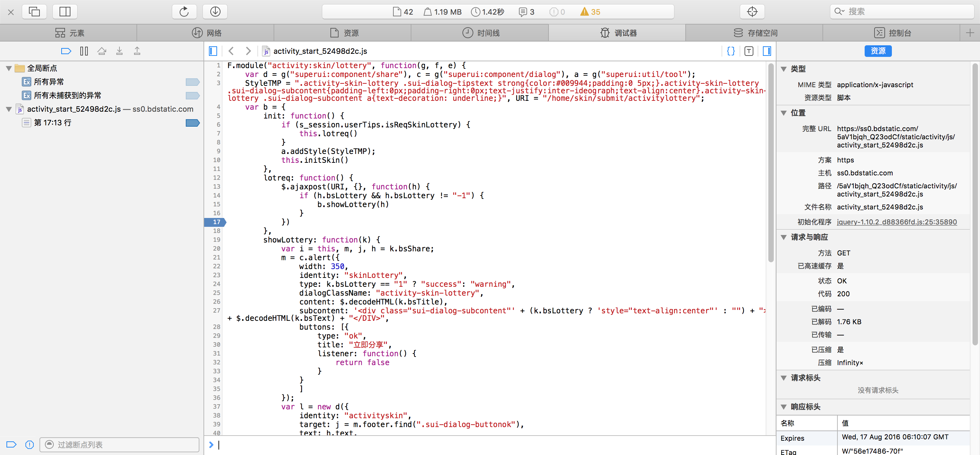
Task: Collapse the 响应标头 section
Action: [783, 407]
